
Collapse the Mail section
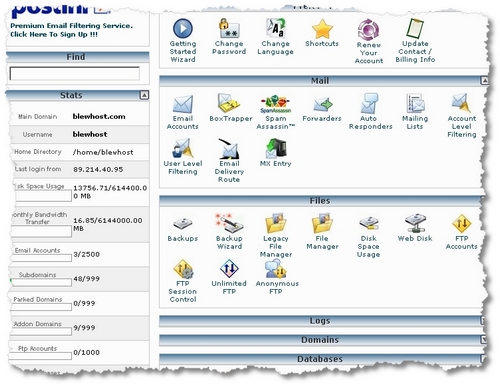[x=485, y=80]
